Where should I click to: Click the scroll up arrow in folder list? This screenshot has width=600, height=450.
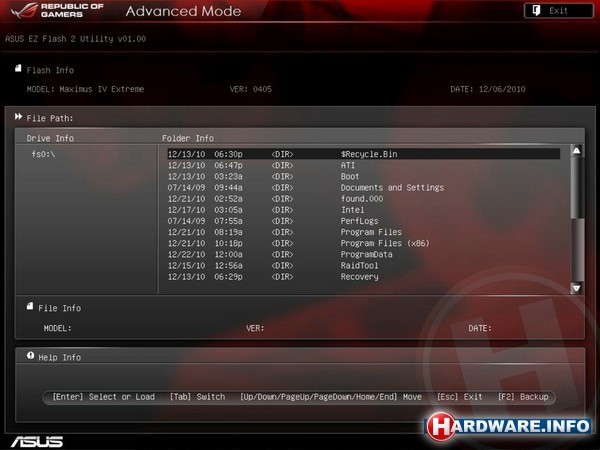pyautogui.click(x=576, y=151)
